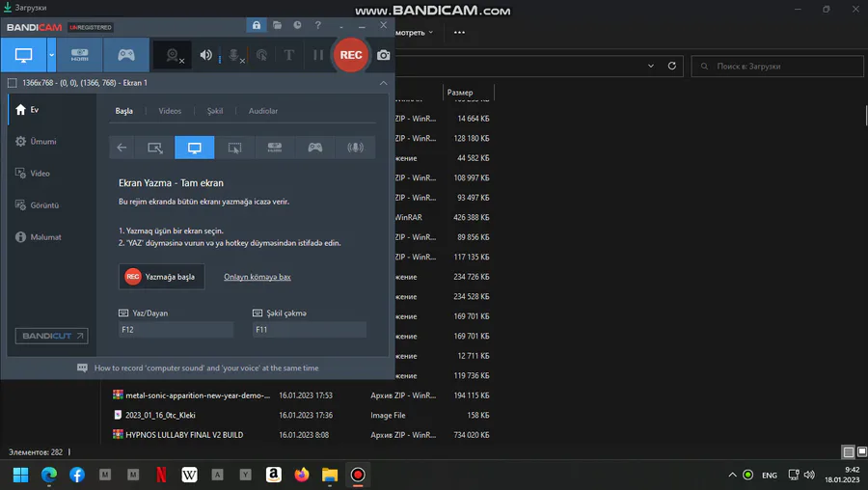Open Facebook from taskbar
This screenshot has height=490, width=868.
(77, 476)
